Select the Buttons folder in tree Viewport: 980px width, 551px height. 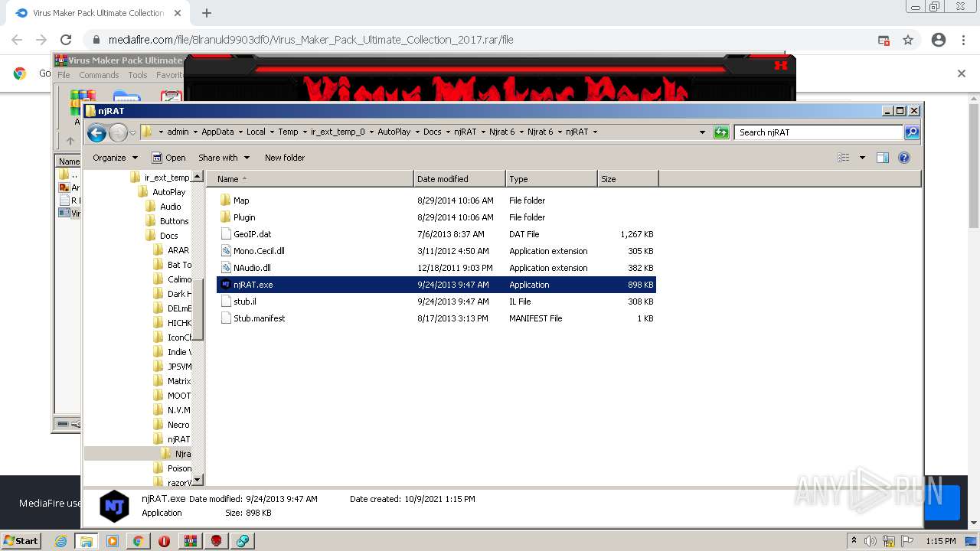click(167, 221)
